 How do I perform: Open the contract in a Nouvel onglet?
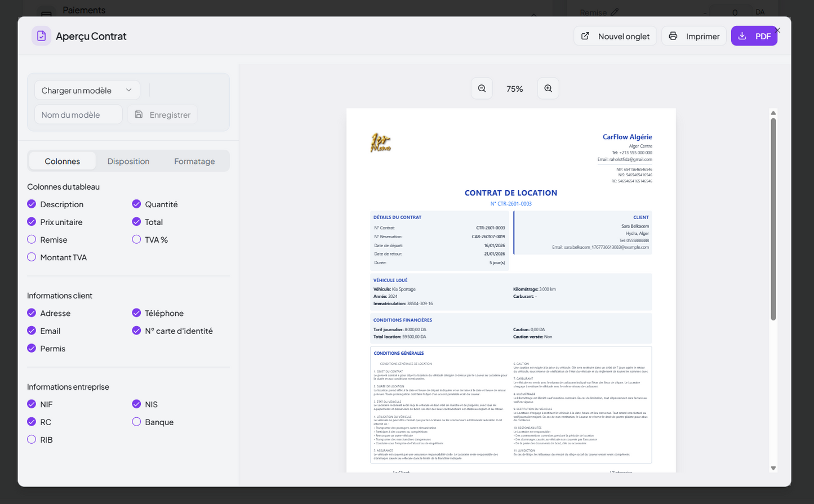click(x=615, y=36)
